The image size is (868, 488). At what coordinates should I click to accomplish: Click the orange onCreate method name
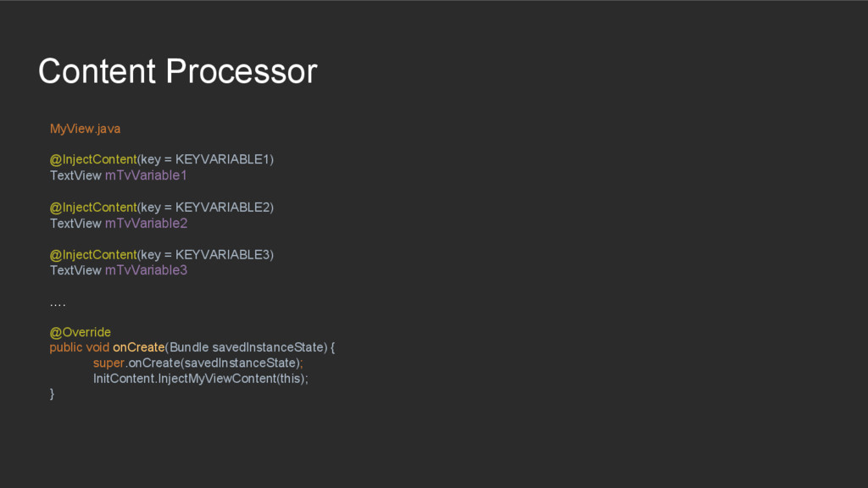[x=138, y=347]
